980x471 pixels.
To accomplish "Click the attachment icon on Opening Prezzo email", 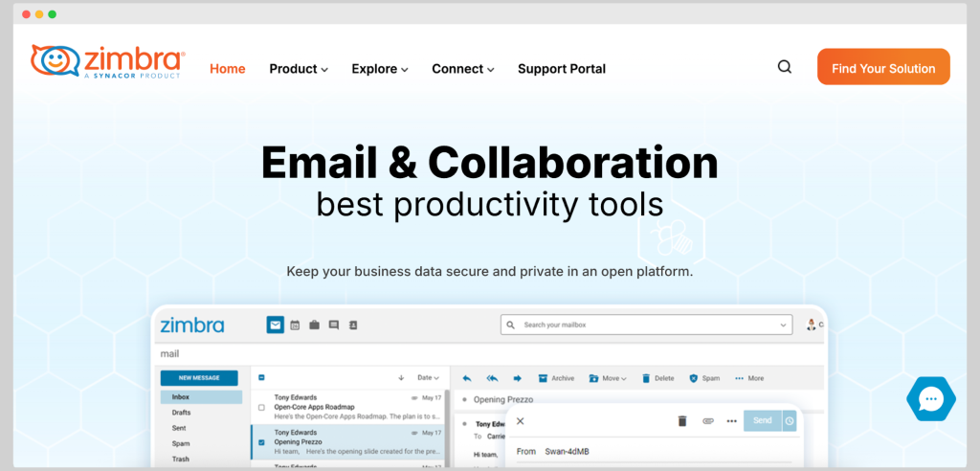I will [413, 433].
